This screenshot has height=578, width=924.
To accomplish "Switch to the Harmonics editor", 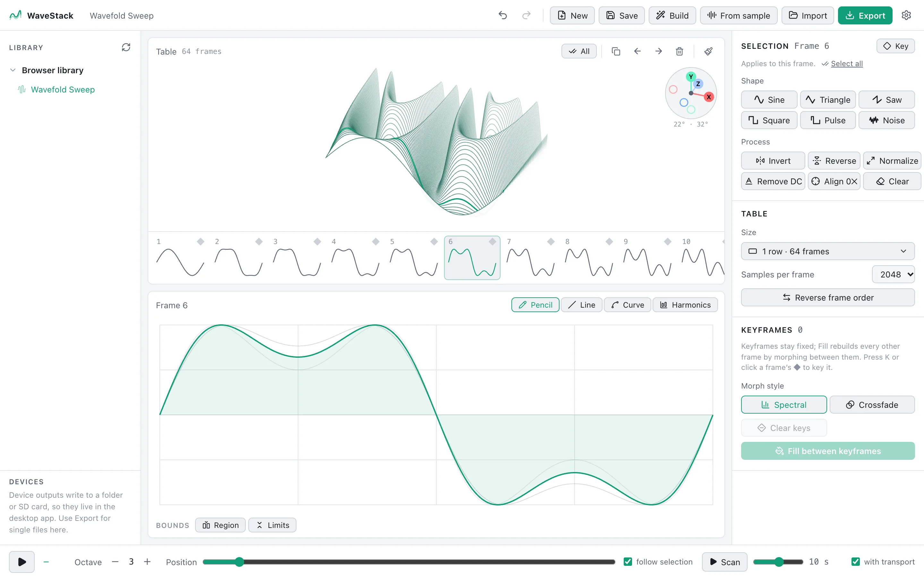I will pyautogui.click(x=685, y=305).
